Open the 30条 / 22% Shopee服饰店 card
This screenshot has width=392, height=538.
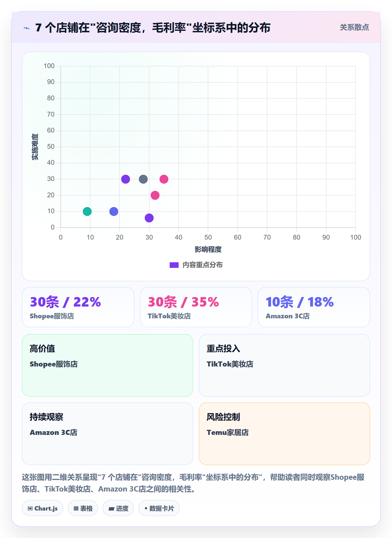click(78, 307)
